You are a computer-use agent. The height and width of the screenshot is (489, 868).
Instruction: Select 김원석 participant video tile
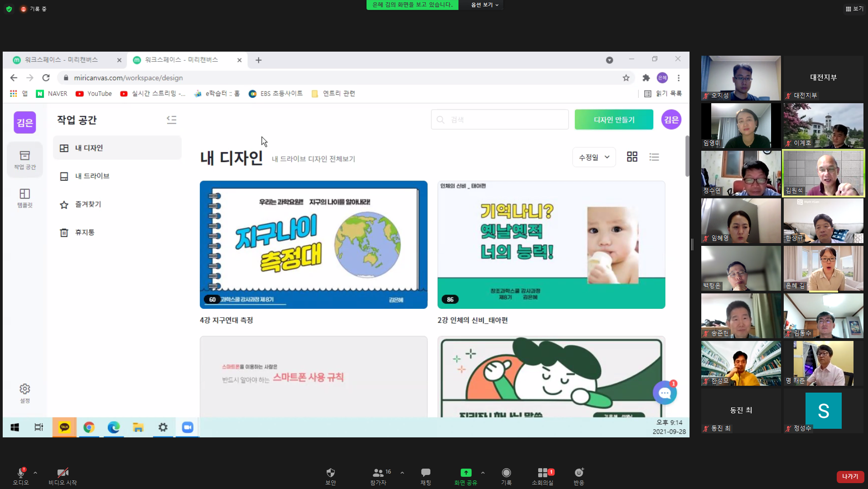pyautogui.click(x=824, y=173)
